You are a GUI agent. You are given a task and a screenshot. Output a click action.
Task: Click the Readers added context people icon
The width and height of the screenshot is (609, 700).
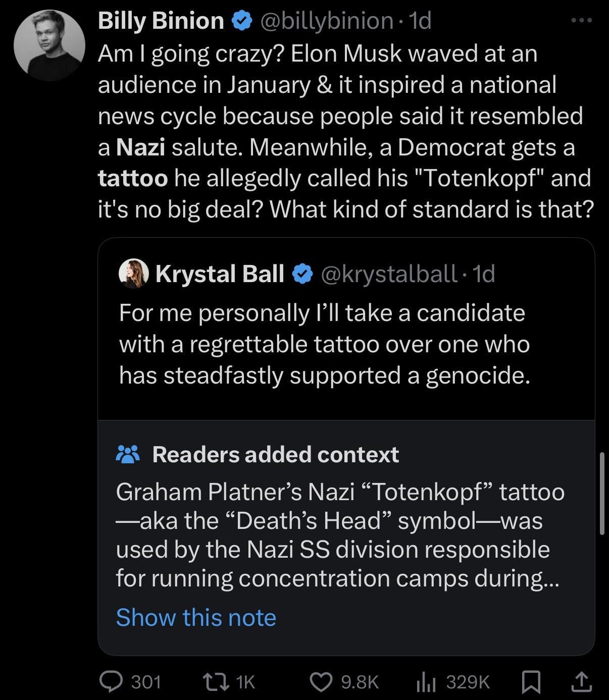[x=128, y=454]
